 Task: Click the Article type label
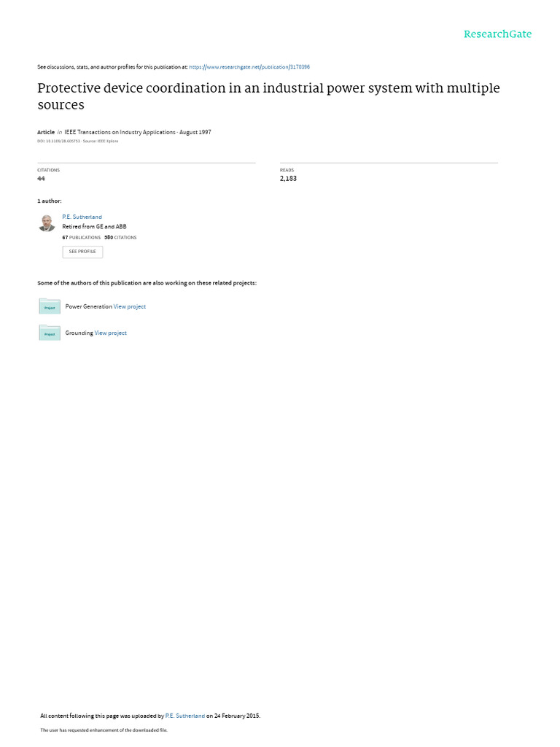46,133
